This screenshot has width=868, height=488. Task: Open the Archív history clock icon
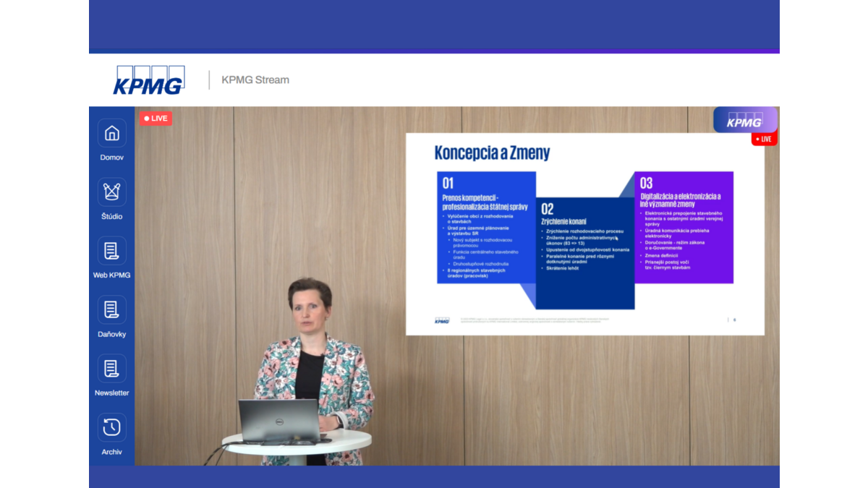(x=111, y=427)
